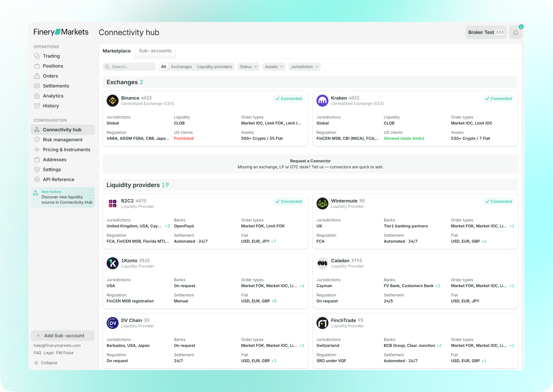The image size is (553, 392).
Task: Click the API Reference icon
Action: (x=37, y=179)
